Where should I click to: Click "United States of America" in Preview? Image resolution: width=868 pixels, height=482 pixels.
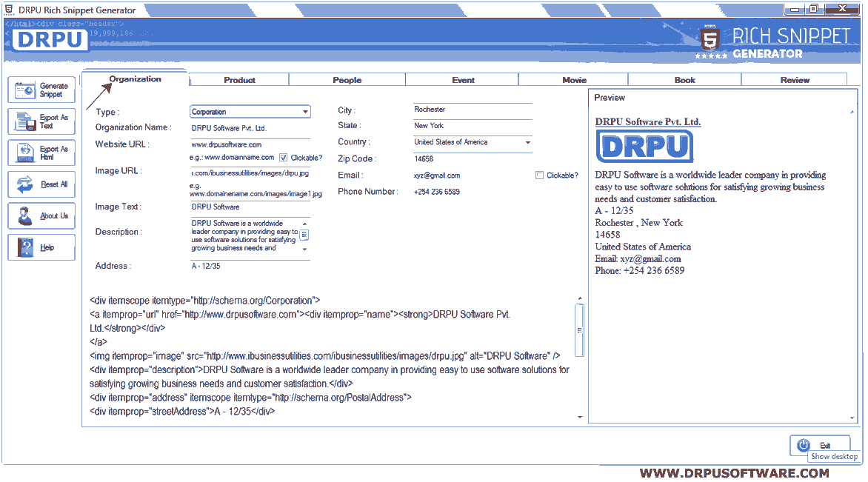643,247
